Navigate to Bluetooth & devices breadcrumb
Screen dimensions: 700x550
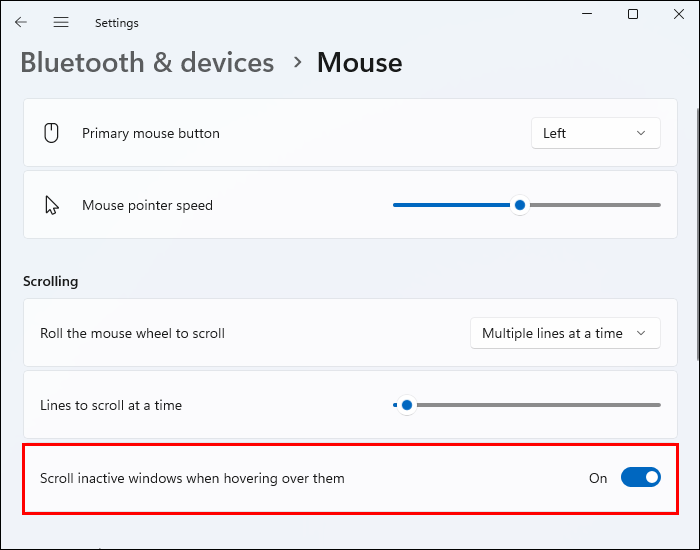(147, 62)
